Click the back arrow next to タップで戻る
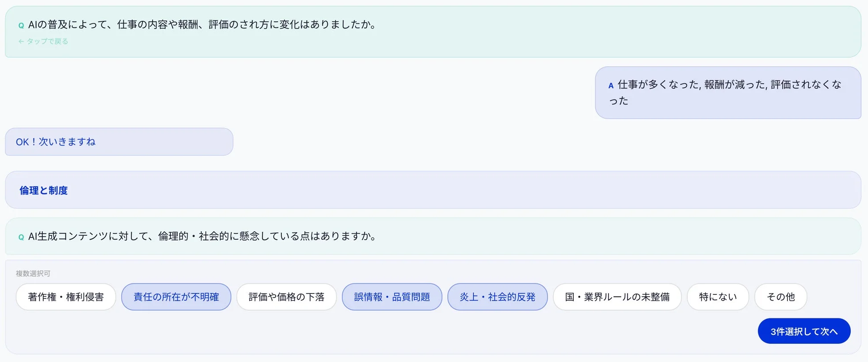This screenshot has width=868, height=362. pyautogui.click(x=21, y=41)
